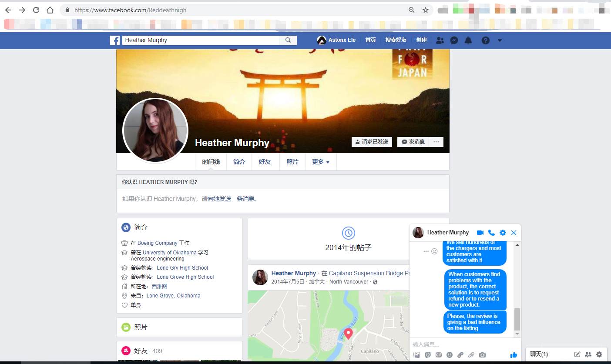
Task: Open the University of Oklahoma link
Action: point(169,253)
